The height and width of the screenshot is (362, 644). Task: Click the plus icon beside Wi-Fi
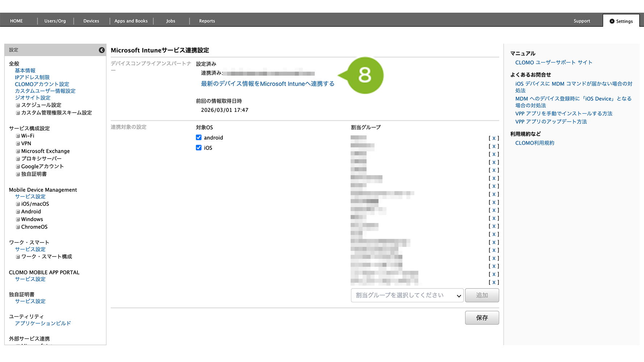pyautogui.click(x=18, y=136)
